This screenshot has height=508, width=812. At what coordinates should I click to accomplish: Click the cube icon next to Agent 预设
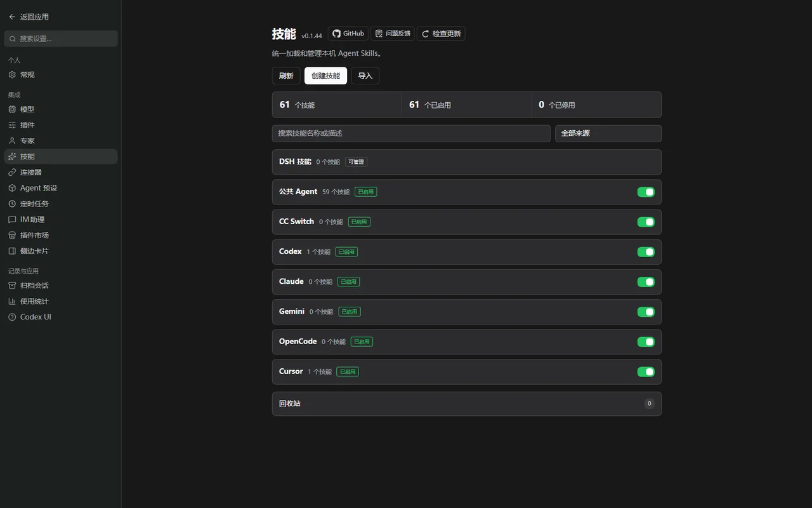click(12, 188)
